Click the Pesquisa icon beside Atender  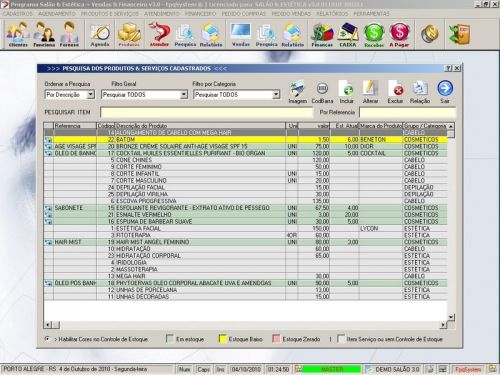[185, 34]
